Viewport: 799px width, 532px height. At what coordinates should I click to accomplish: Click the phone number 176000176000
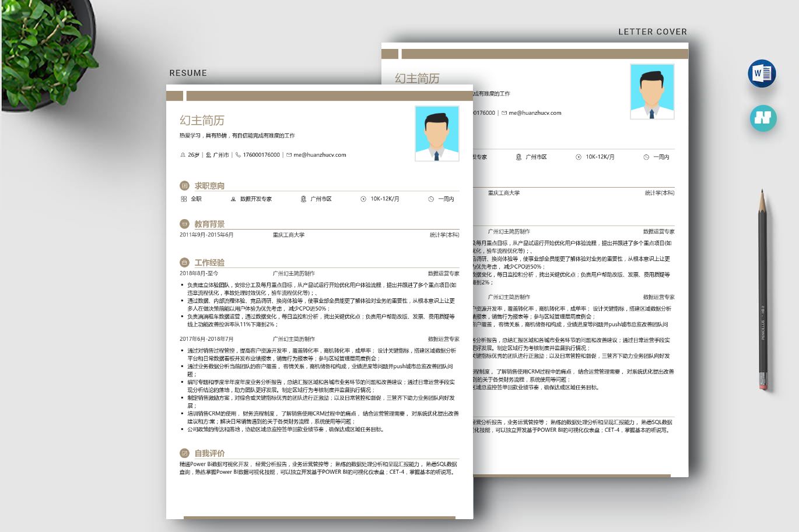click(x=261, y=155)
